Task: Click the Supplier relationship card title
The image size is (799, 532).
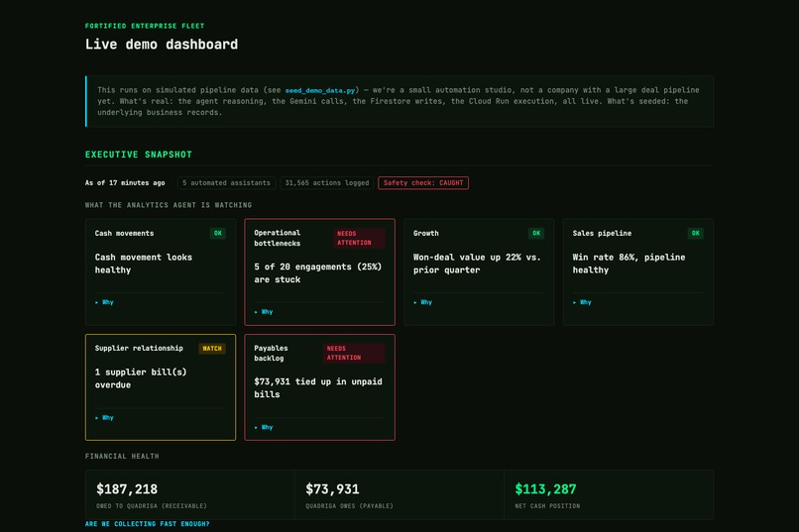Action: tap(139, 348)
